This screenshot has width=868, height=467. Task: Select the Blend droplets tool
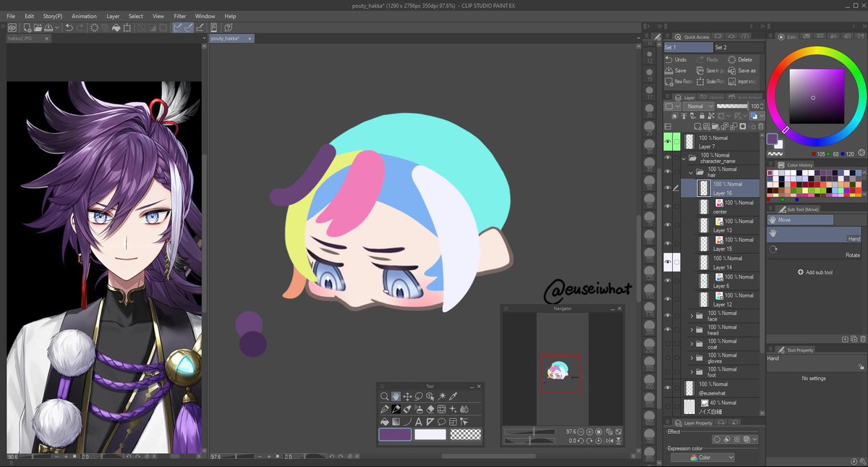464,409
